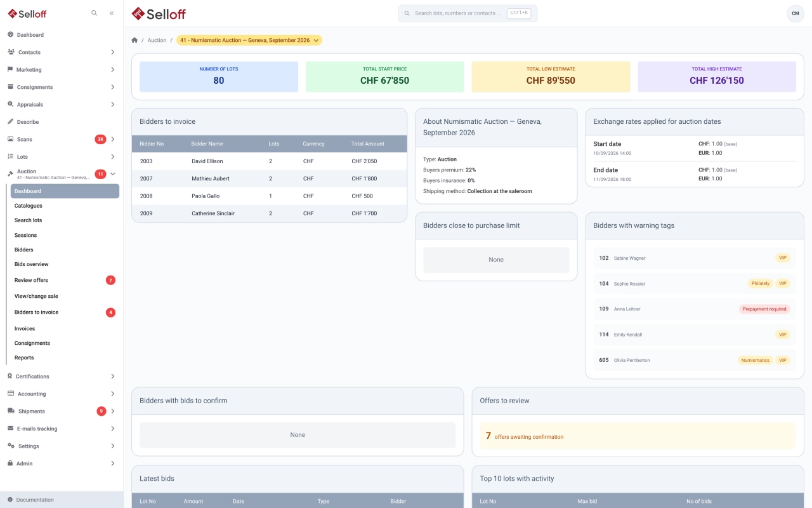
Task: Click the 7 offers awaiting confirmation banner
Action: point(638,436)
